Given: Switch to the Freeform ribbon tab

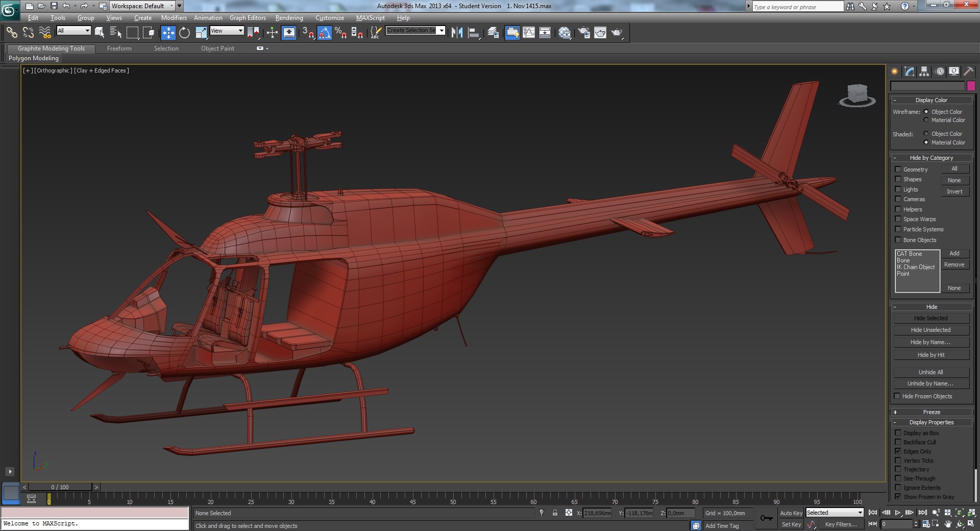Looking at the screenshot, I should (x=119, y=49).
